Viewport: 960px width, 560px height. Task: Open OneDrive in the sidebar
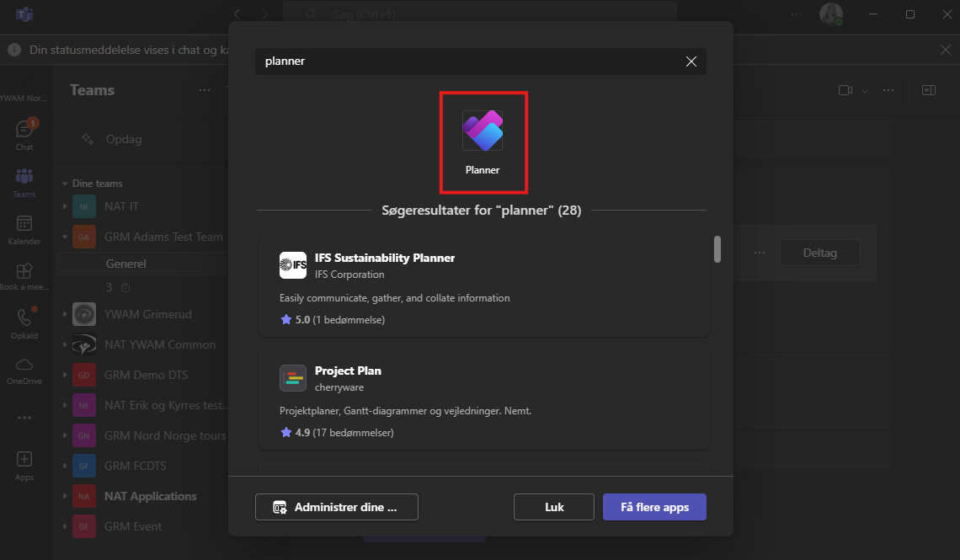tap(24, 371)
